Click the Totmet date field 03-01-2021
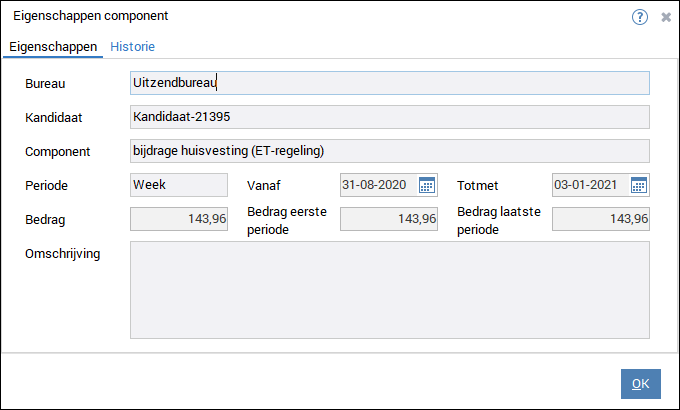Viewport: 680px width, 410px height. 589,185
